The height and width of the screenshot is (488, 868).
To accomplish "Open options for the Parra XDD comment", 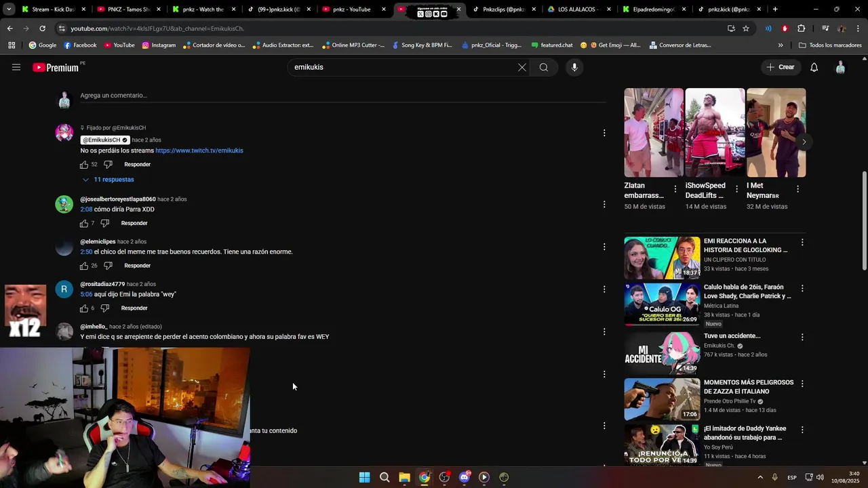I will pyautogui.click(x=604, y=204).
